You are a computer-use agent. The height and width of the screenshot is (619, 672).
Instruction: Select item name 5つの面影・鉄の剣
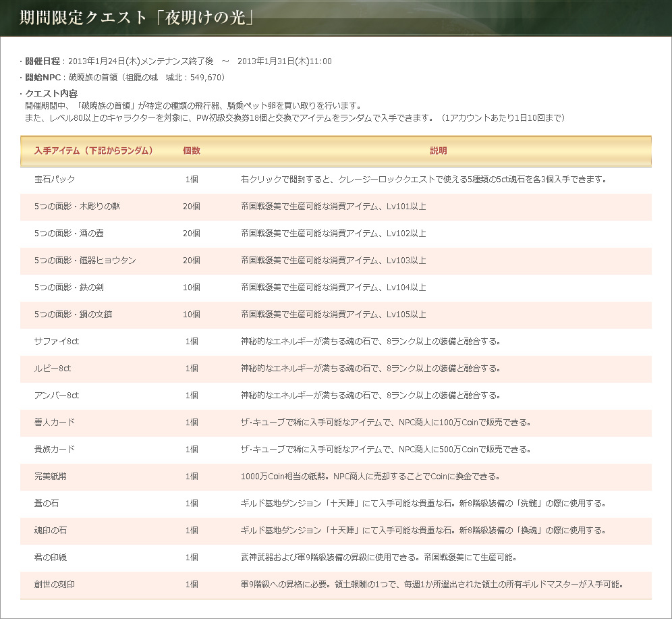point(69,287)
